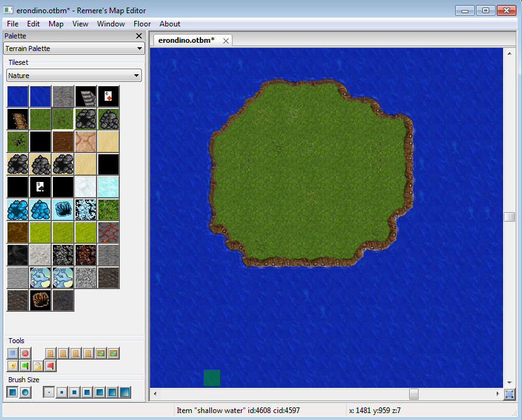Image resolution: width=522 pixels, height=420 pixels.
Task: Select the fourth medium brush size
Action: click(87, 392)
